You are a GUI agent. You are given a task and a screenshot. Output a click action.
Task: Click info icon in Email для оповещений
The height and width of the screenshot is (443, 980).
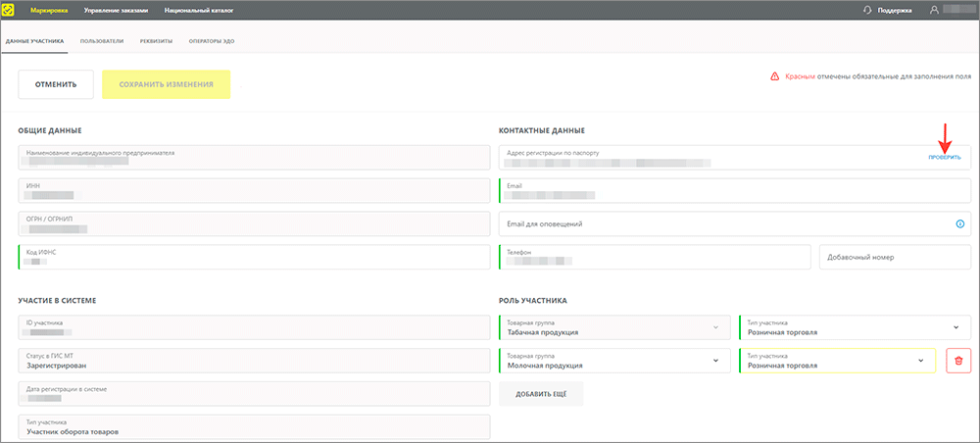click(960, 223)
